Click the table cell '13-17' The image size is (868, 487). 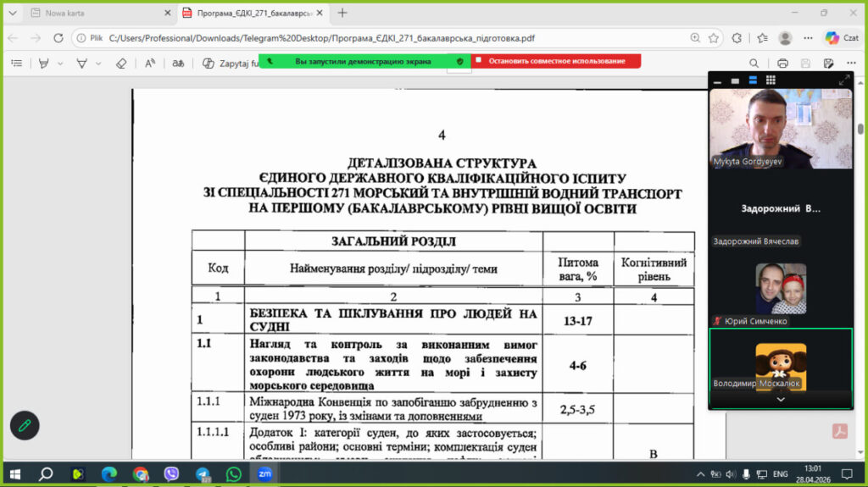click(578, 320)
